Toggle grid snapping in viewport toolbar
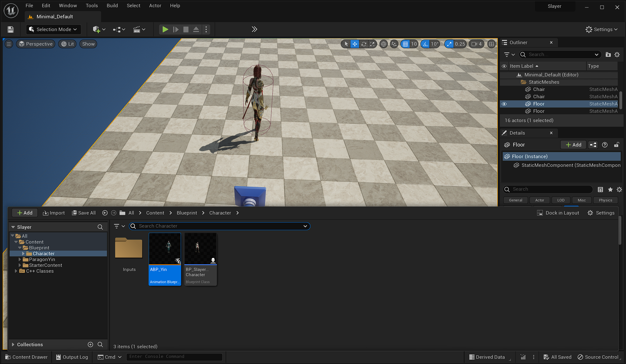Image resolution: width=626 pixels, height=364 pixels. [x=405, y=44]
